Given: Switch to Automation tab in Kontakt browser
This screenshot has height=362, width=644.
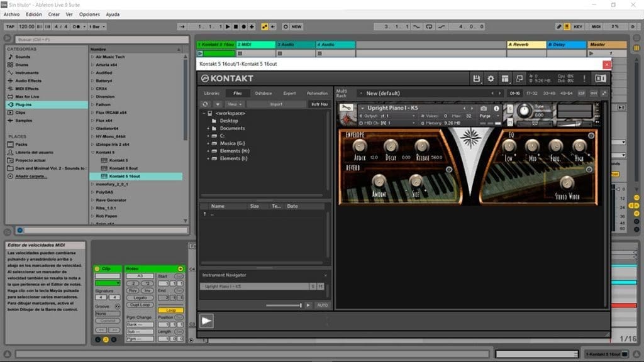Looking at the screenshot, I should coord(317,93).
